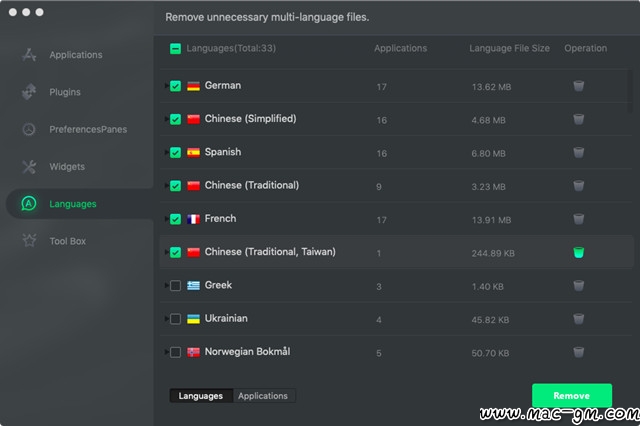This screenshot has height=426, width=640.
Task: Click trash icon in Ukrainian row
Action: pos(578,319)
